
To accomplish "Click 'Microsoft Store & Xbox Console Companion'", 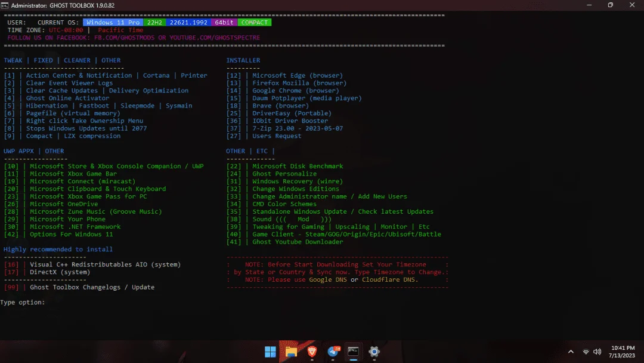I will click(104, 166).
